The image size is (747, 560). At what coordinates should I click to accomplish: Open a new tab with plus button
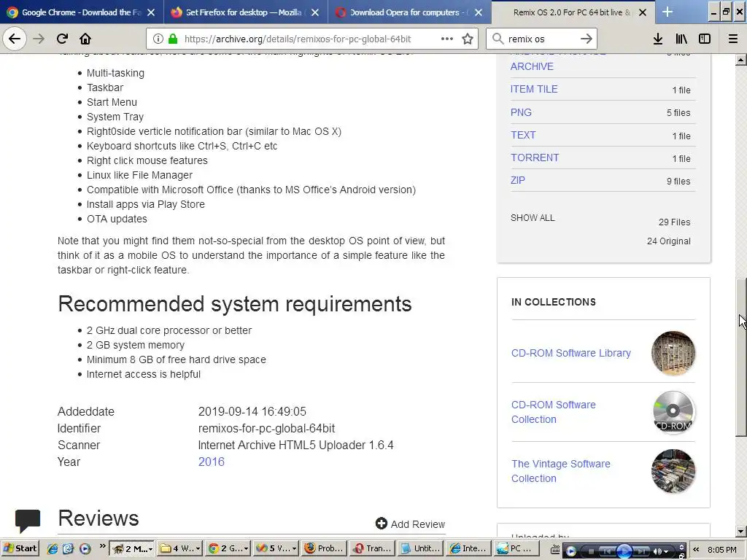click(667, 12)
